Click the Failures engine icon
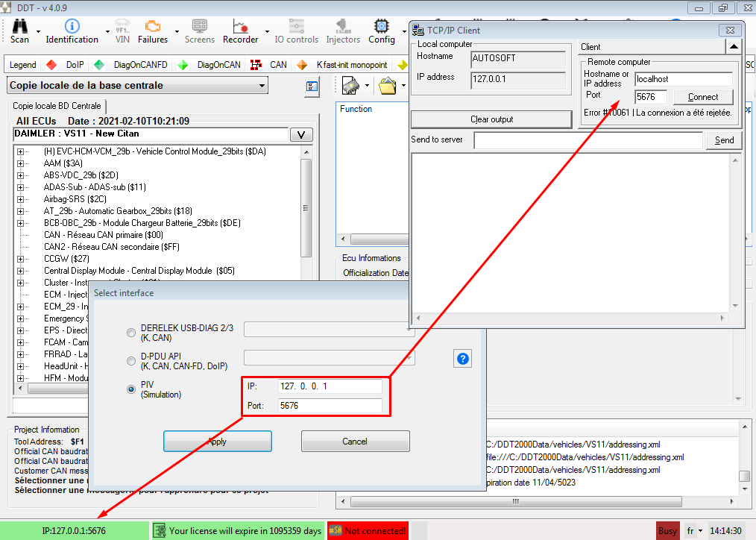Viewport: 756px width, 540px height. pyautogui.click(x=153, y=27)
